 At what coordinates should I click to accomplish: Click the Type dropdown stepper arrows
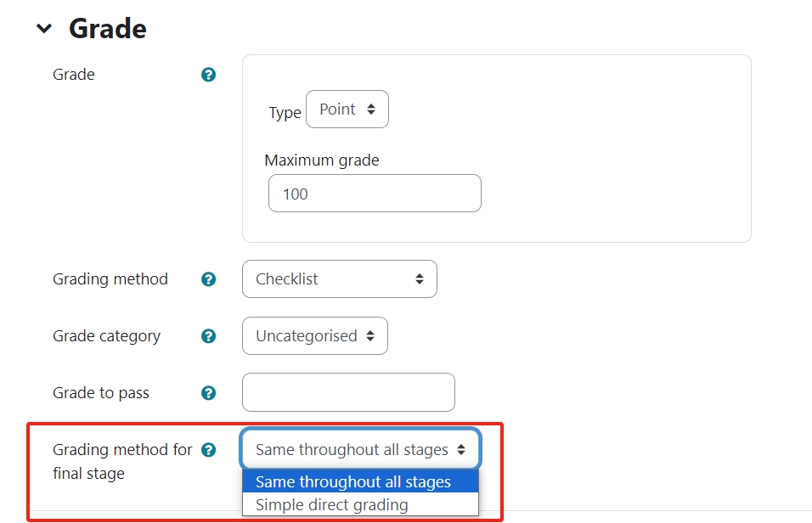tap(369, 109)
